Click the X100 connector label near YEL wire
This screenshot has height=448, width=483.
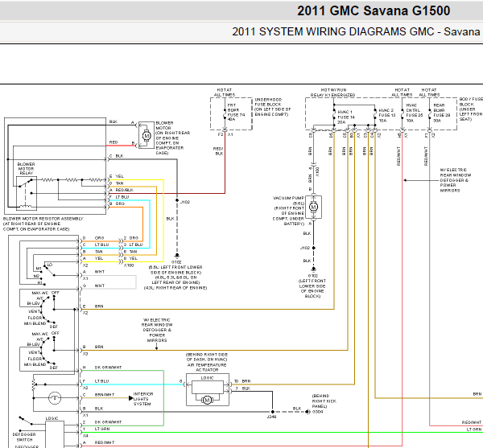[129, 265]
